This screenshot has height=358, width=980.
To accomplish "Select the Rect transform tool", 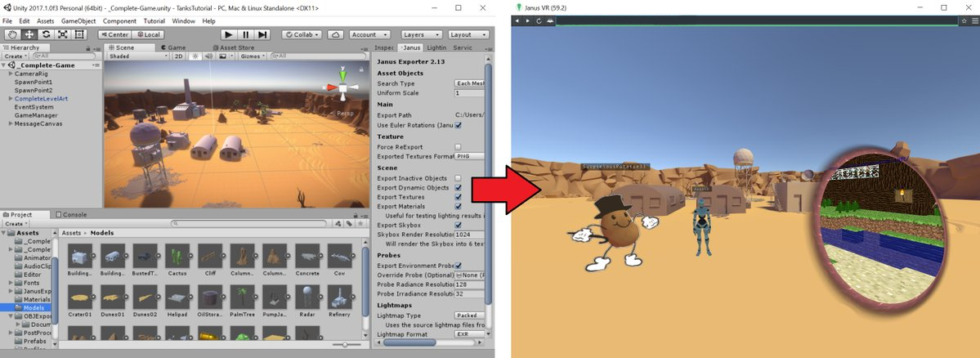I will (x=79, y=35).
